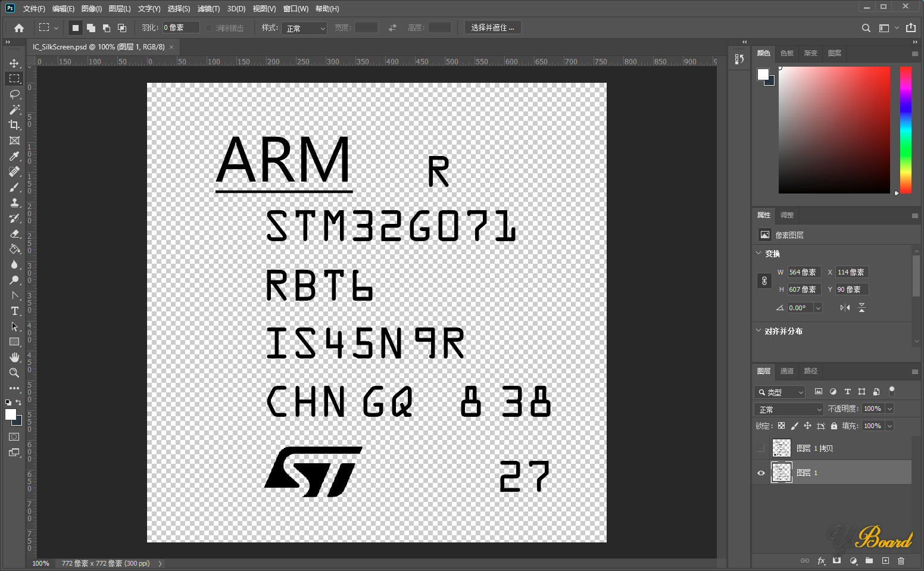Toggle the 消除锯齿 anti-alias checkbox
Viewport: 924px width, 571px height.
pyautogui.click(x=209, y=28)
